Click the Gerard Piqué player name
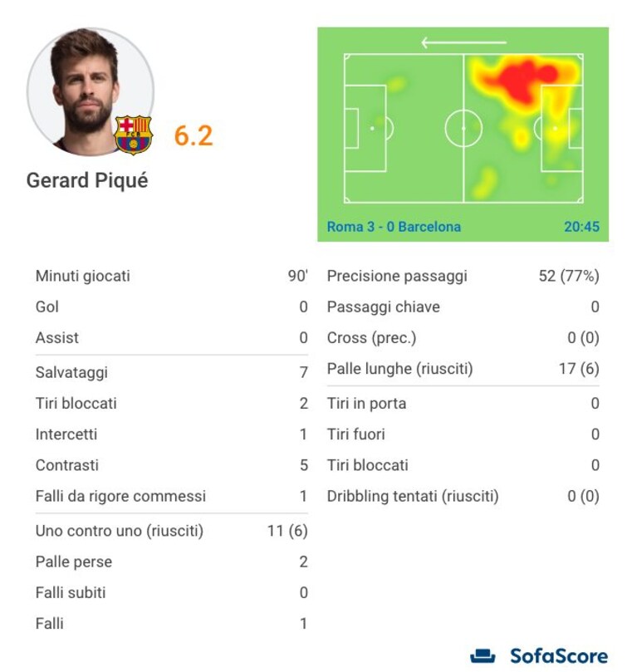637x672 pixels. (87, 180)
